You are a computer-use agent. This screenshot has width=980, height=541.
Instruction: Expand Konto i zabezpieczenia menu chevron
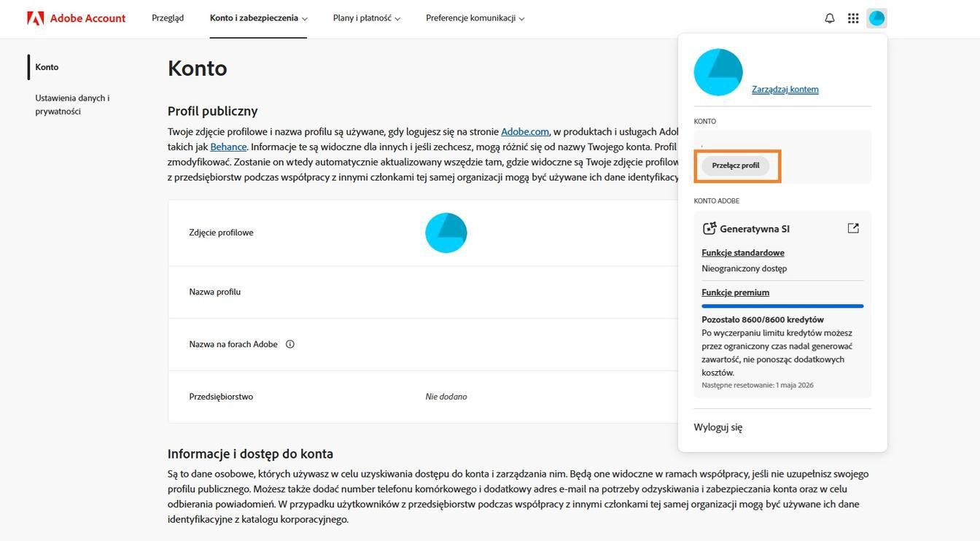coord(305,19)
